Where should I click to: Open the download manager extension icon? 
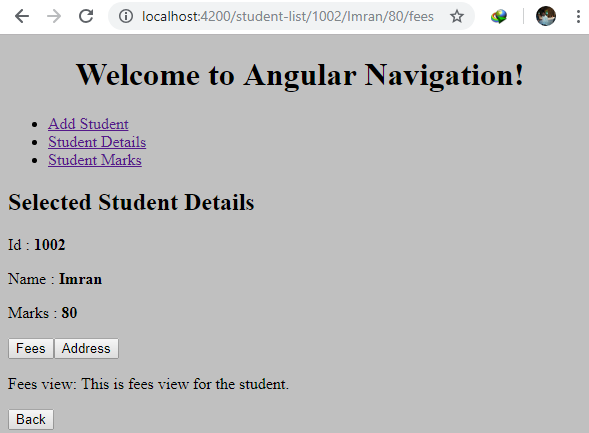pos(499,16)
